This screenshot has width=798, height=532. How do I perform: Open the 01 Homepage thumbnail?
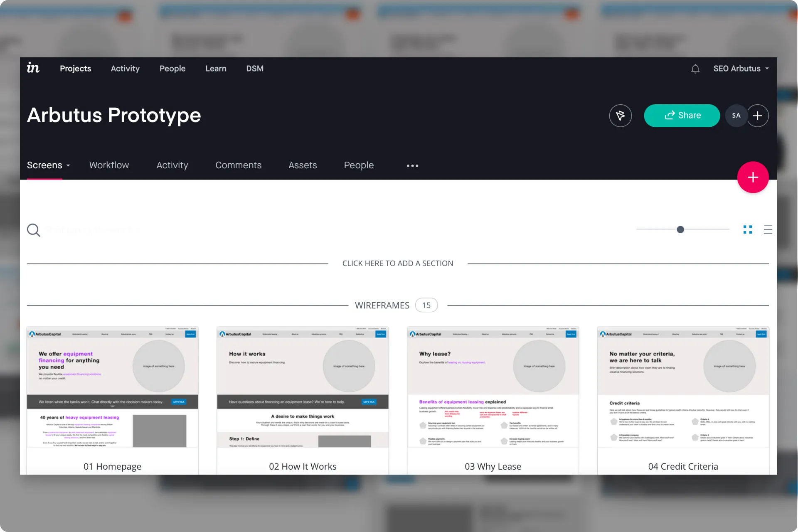(113, 387)
